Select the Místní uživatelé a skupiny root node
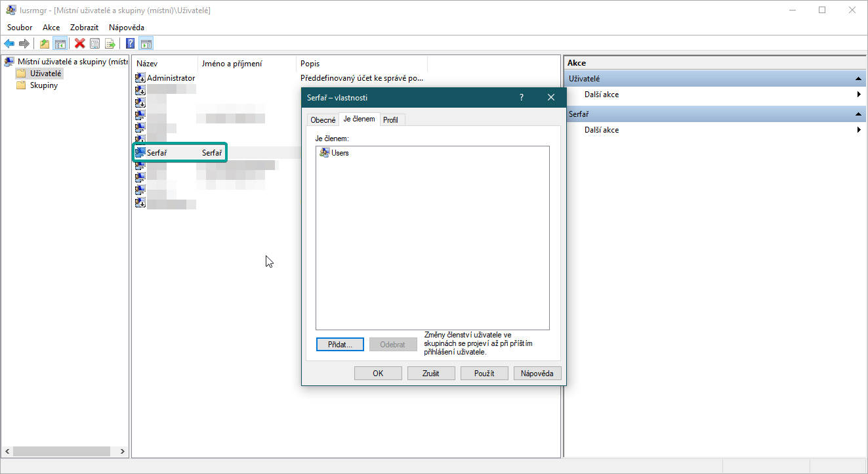The width and height of the screenshot is (868, 474). pyautogui.click(x=66, y=62)
